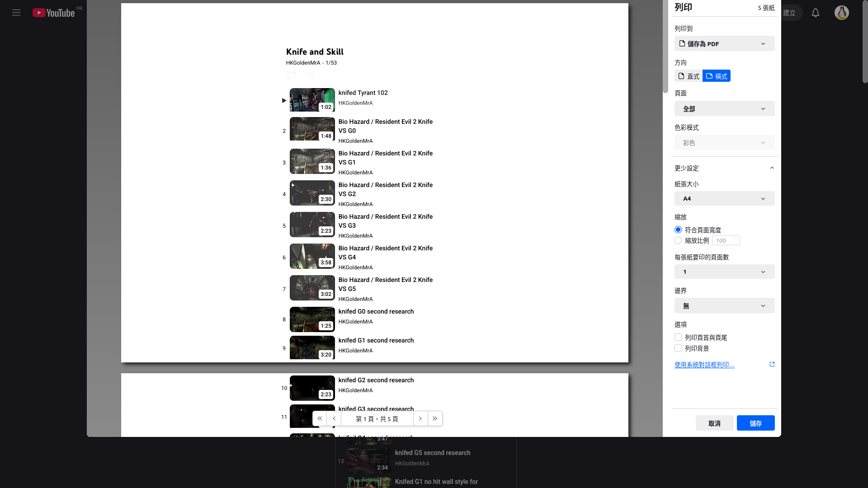The width and height of the screenshot is (868, 488).
Task: Click the scale value stepper arrows
Action: point(736,240)
